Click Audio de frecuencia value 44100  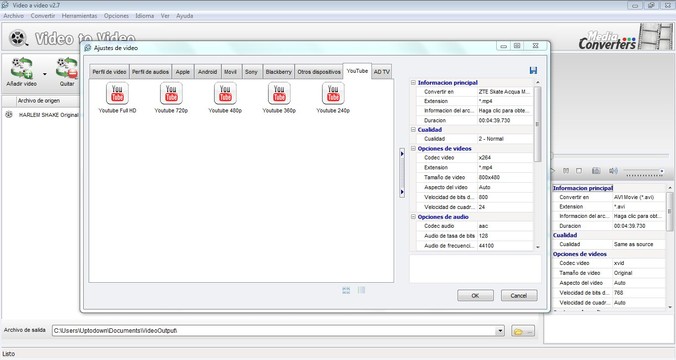[505, 246]
